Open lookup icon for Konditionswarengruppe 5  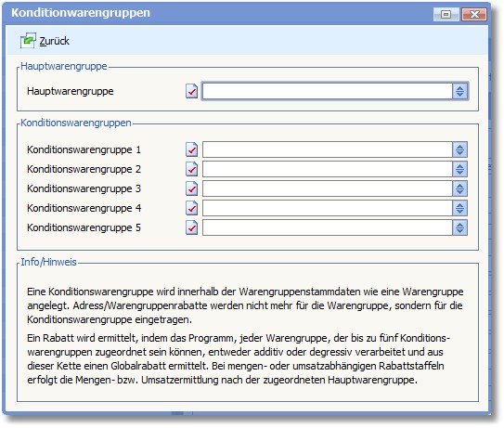[191, 227]
